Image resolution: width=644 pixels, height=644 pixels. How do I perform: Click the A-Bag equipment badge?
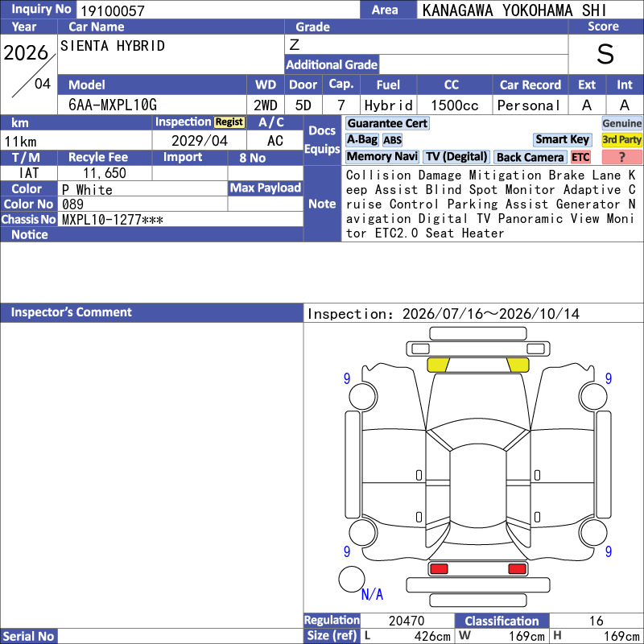tap(361, 139)
